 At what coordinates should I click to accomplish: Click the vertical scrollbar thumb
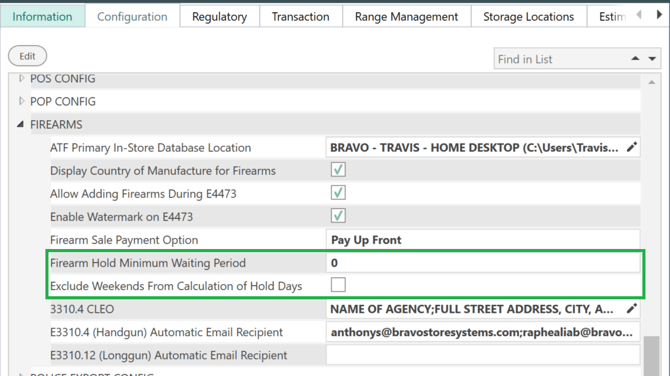[651, 356]
